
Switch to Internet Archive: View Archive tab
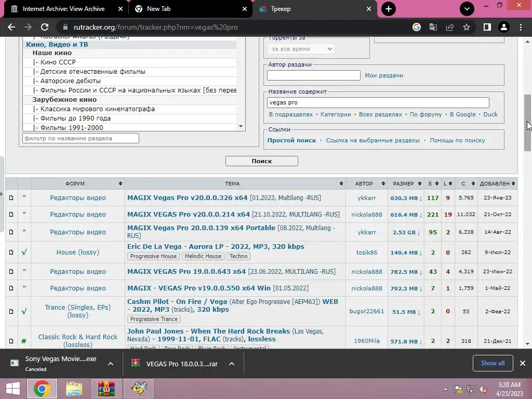[x=64, y=9]
